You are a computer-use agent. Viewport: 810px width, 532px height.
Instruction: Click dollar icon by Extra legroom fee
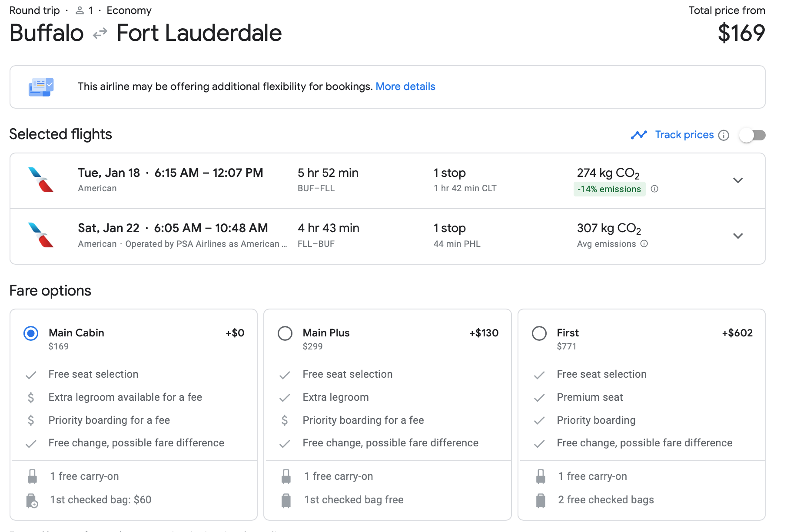tap(31, 397)
